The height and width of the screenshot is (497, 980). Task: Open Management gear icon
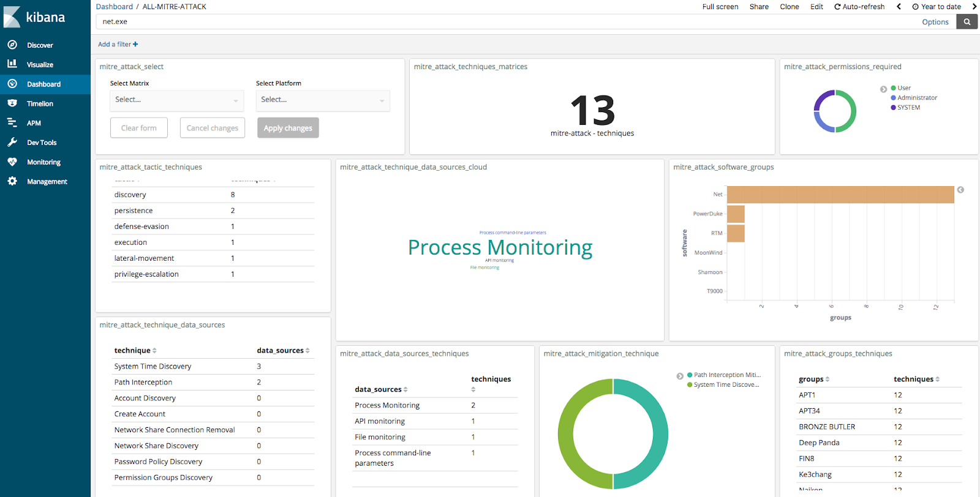[x=12, y=181]
